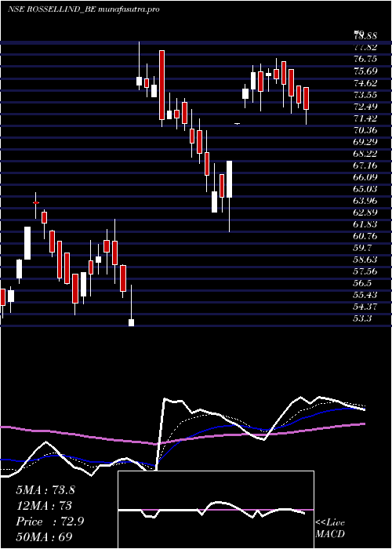Click the lowest white candle near 53.3
Image resolution: width=392 pixels, height=549 pixels.
coord(131,322)
